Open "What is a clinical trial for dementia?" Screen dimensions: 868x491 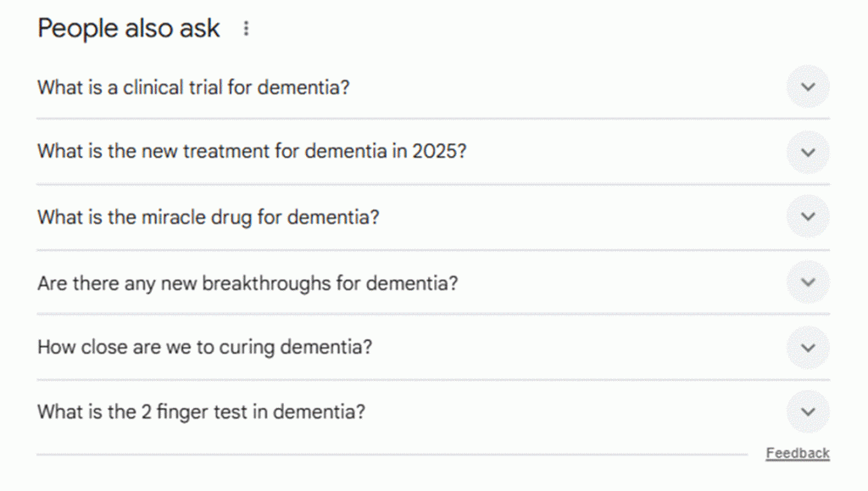[193, 87]
